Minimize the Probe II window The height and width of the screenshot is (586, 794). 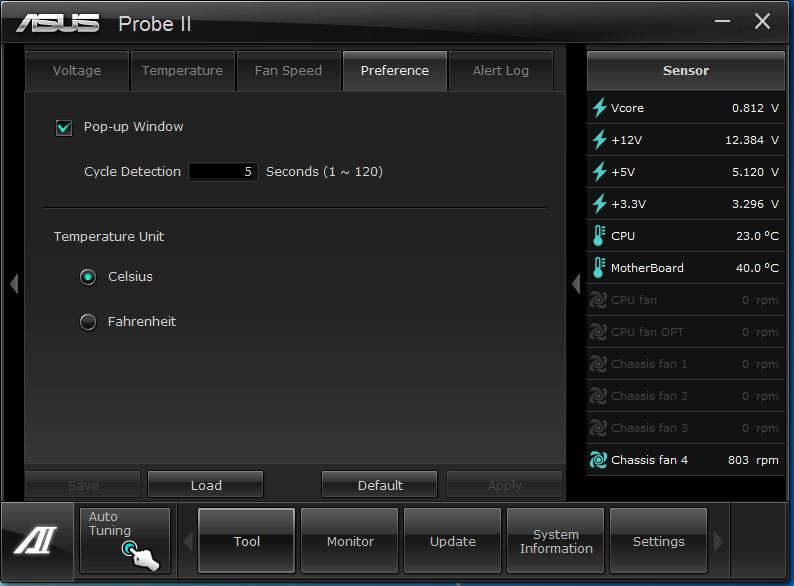(723, 21)
